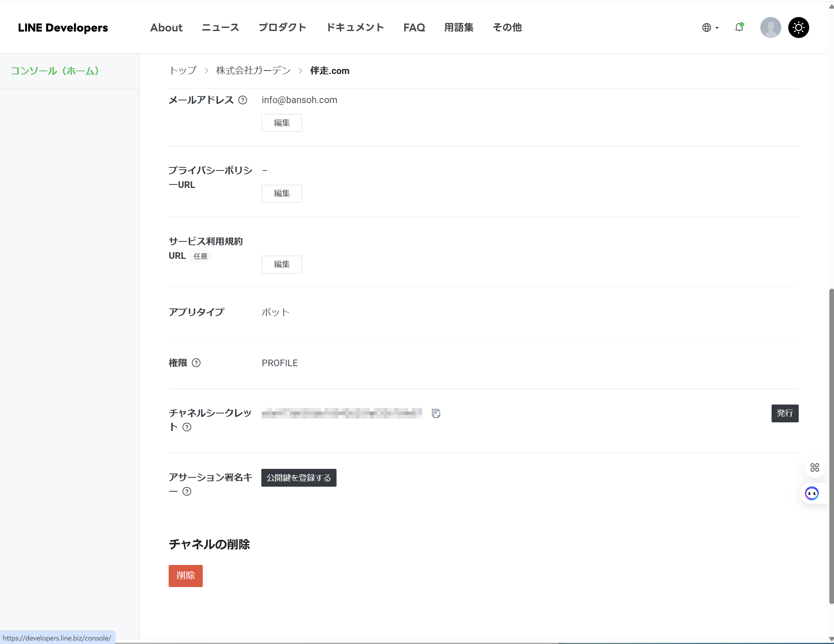Click the メールアドレス help question icon
Image resolution: width=834 pixels, height=644 pixels.
tap(243, 100)
